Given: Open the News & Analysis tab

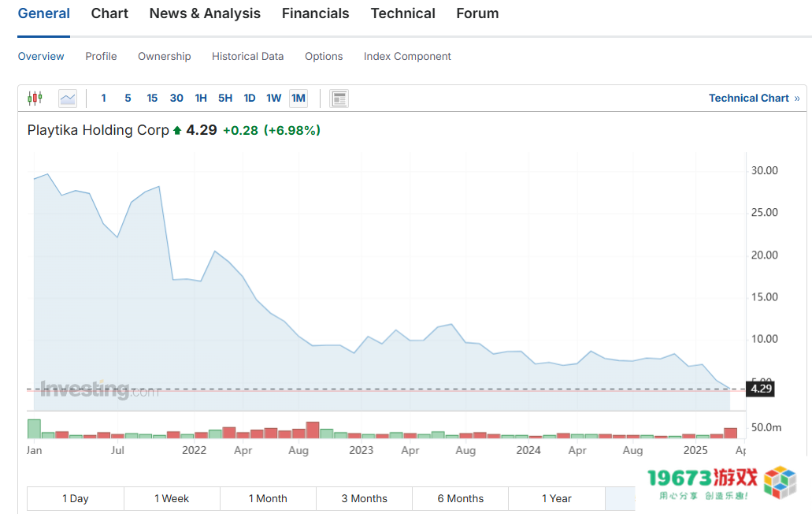Looking at the screenshot, I should (205, 13).
